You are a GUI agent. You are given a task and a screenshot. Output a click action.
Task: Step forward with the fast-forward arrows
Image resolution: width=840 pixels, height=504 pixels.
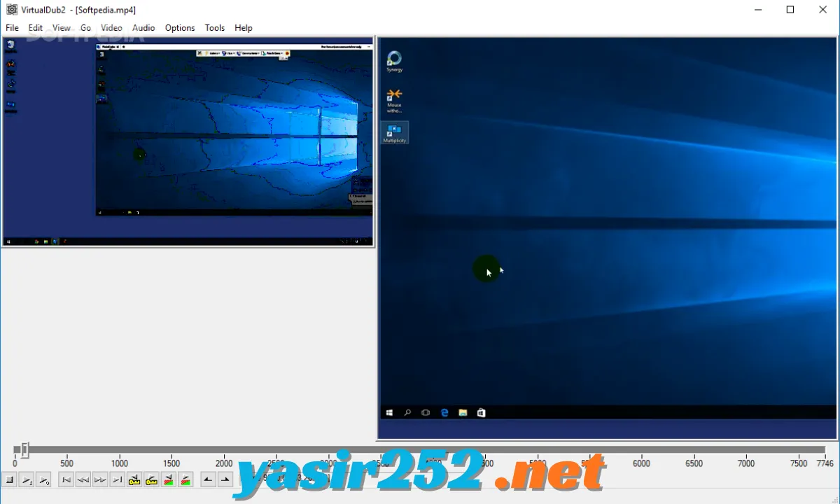[100, 479]
